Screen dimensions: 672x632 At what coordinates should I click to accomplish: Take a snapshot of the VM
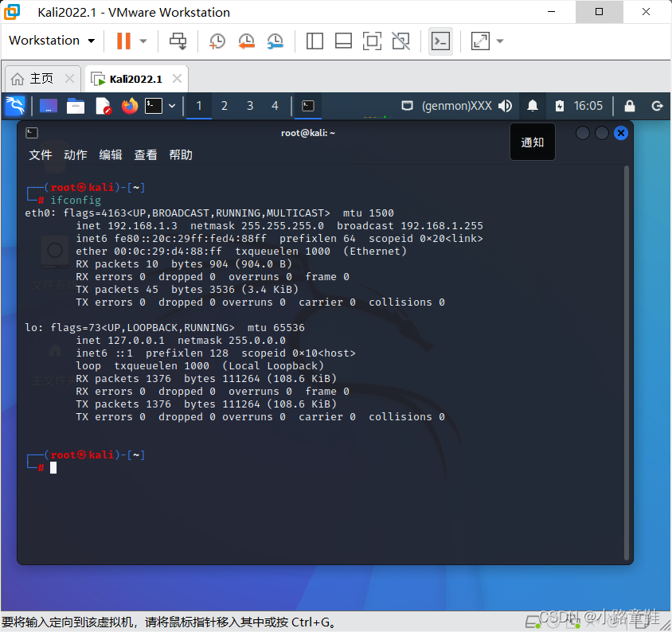[x=217, y=41]
